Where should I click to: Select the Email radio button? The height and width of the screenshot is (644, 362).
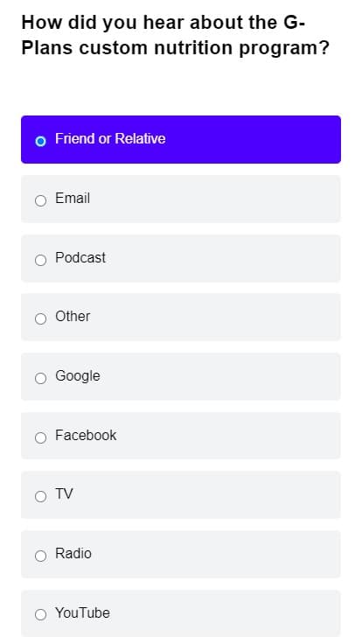pyautogui.click(x=40, y=201)
